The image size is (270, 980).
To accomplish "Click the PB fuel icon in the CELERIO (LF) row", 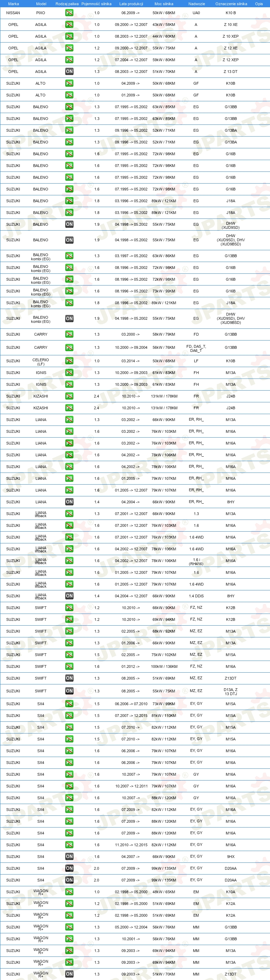I will coord(69,361).
